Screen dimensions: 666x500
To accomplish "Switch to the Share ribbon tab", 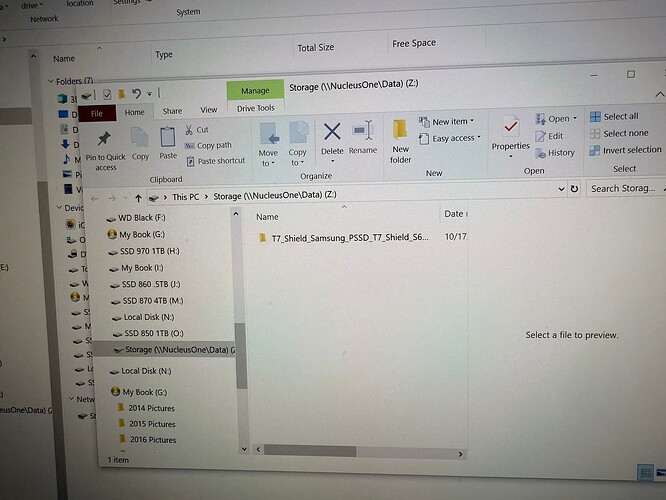I will [x=172, y=111].
